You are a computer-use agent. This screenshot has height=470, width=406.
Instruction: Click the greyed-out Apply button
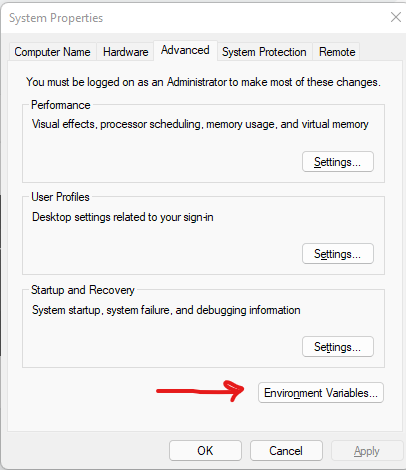click(x=367, y=451)
